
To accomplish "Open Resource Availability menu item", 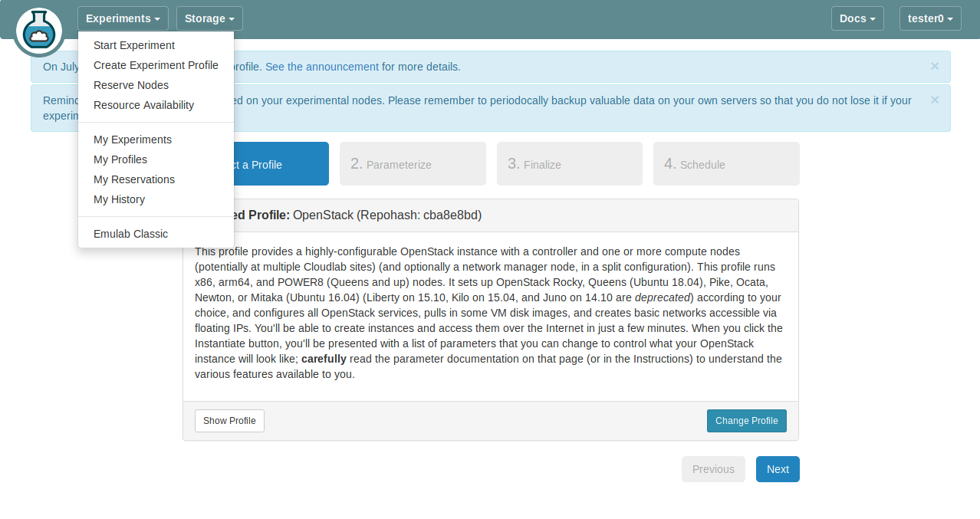I will pos(143,105).
